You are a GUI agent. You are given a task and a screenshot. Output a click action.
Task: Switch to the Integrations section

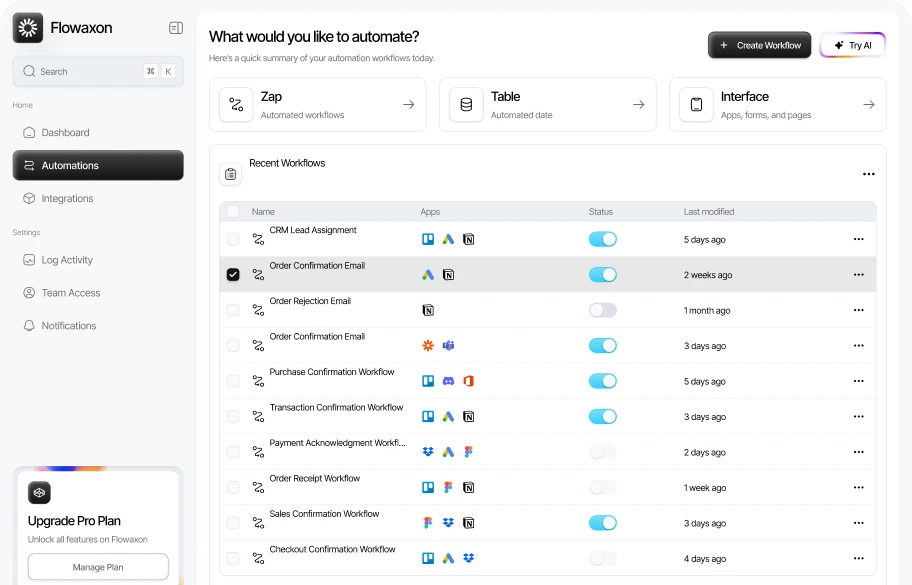tap(69, 198)
